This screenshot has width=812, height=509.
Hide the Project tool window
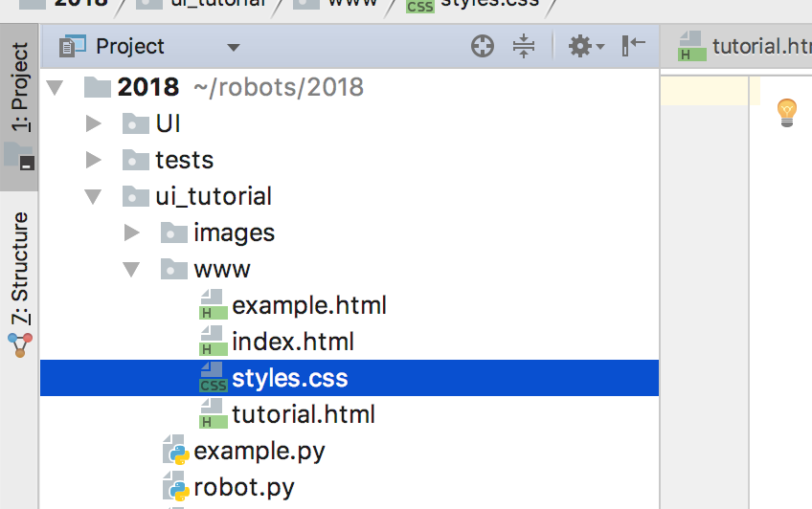(633, 46)
